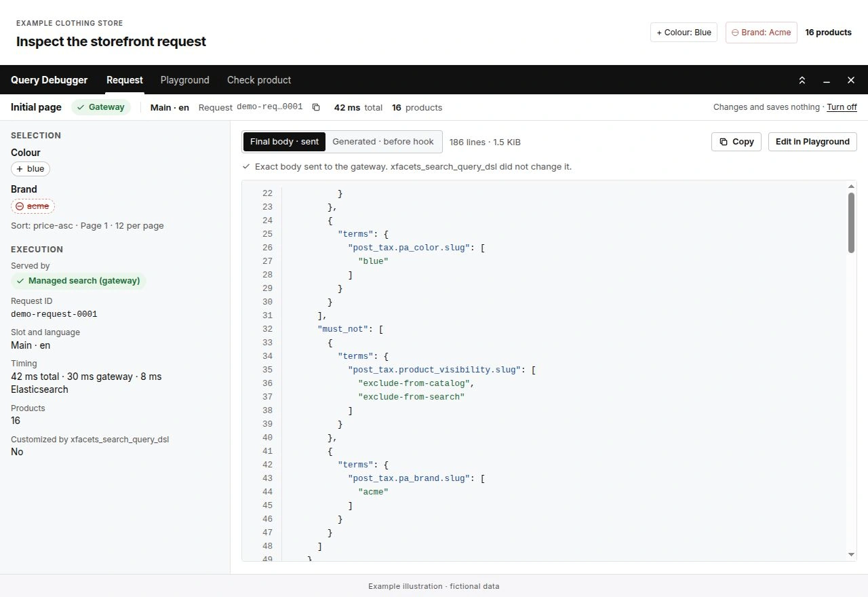
Task: Click the "must_not" key on line 32
Action: coord(342,329)
